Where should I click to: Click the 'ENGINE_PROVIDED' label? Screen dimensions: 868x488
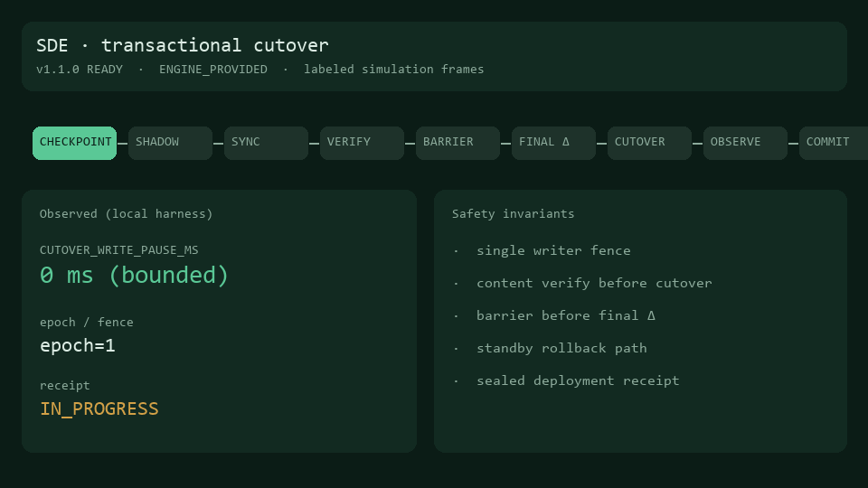click(x=213, y=70)
